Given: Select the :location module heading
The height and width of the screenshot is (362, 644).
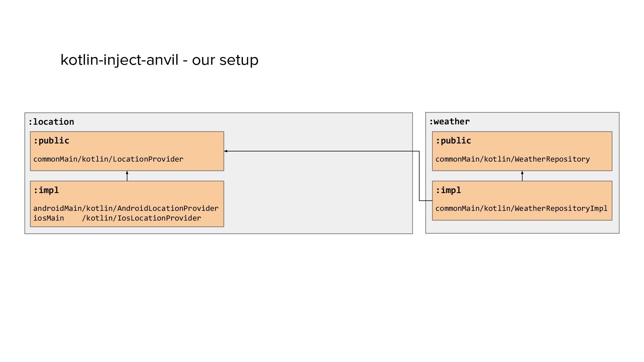Looking at the screenshot, I should (51, 122).
